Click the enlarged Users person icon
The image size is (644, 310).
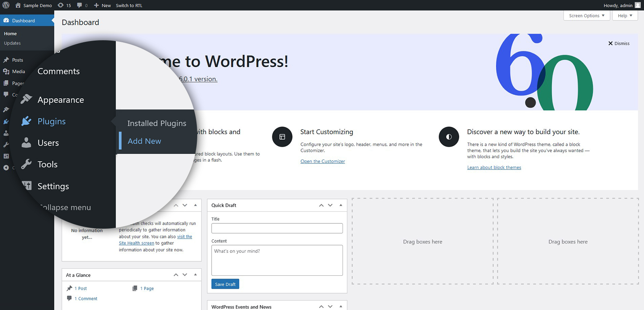(x=26, y=143)
